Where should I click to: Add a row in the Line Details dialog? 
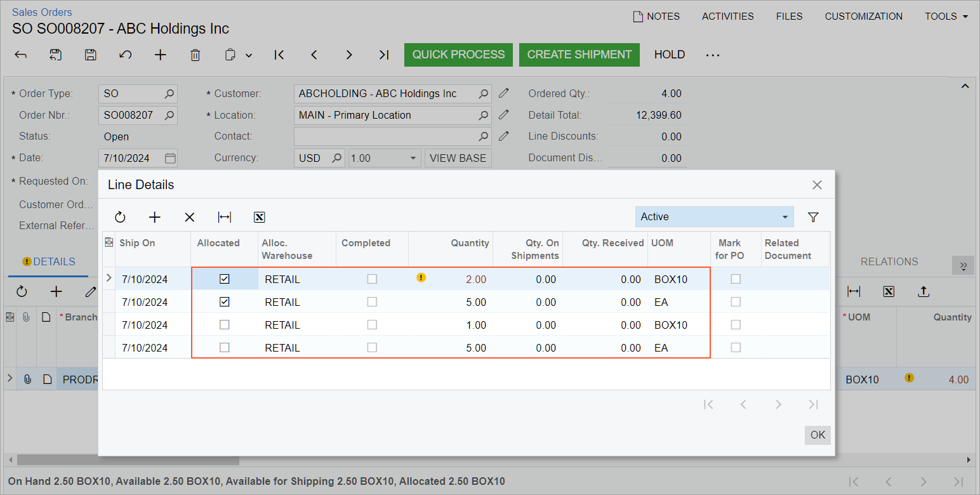[x=155, y=217]
